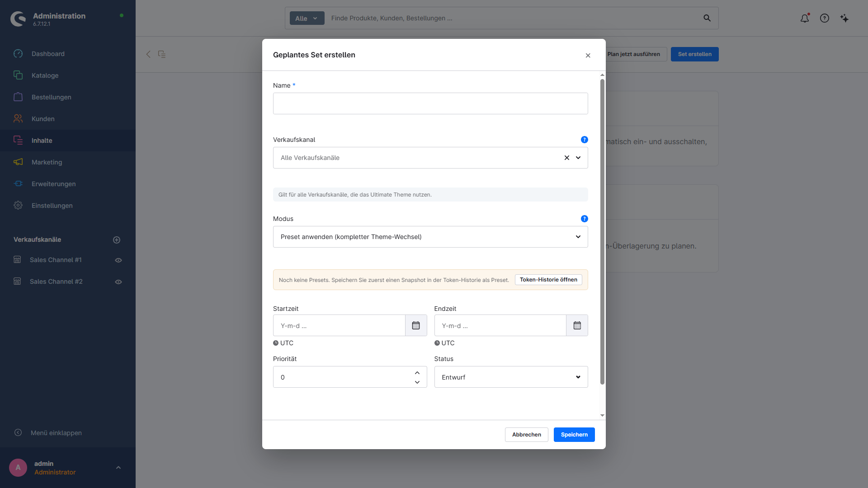The width and height of the screenshot is (868, 488).
Task: Focus the Name input field
Action: point(430,103)
